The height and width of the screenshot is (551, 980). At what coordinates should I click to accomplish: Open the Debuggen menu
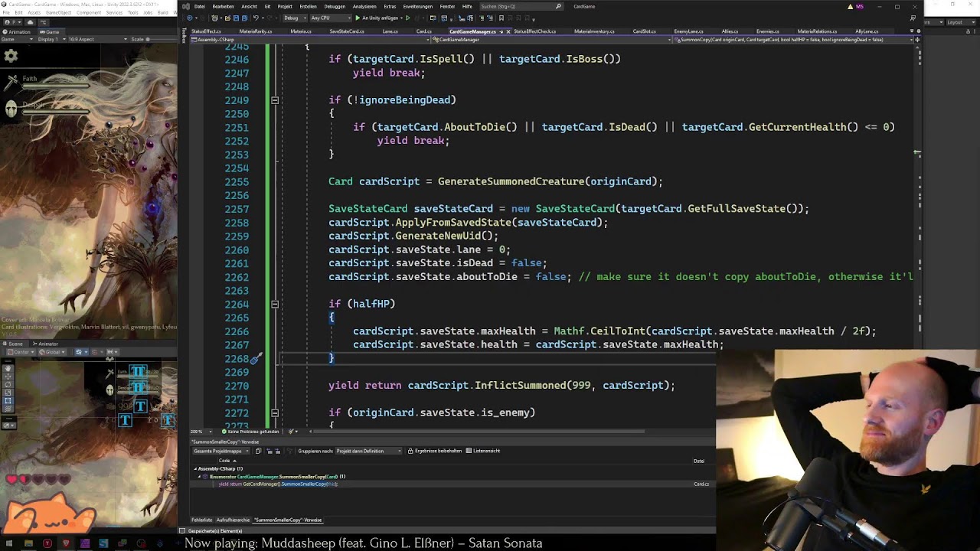coord(335,6)
